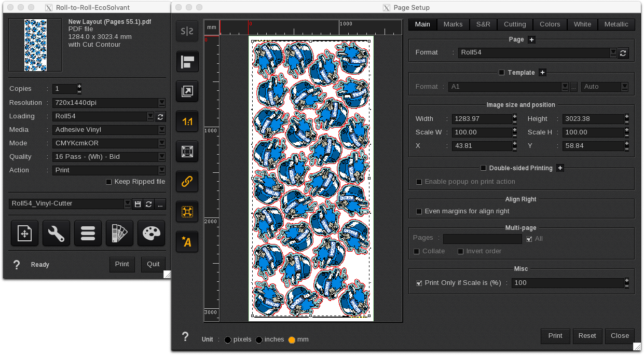Click the queue list stack icon
644x355 pixels.
click(88, 233)
